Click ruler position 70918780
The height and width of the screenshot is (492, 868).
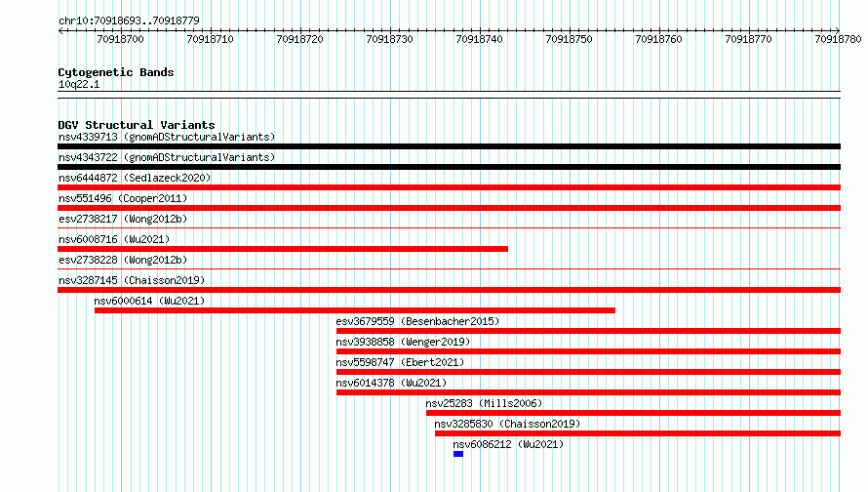838,39
